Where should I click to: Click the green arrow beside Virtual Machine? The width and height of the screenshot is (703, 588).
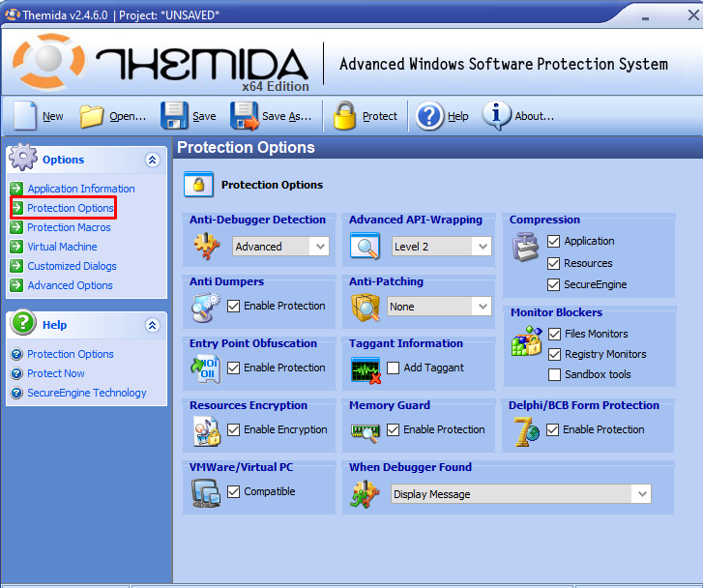point(16,247)
